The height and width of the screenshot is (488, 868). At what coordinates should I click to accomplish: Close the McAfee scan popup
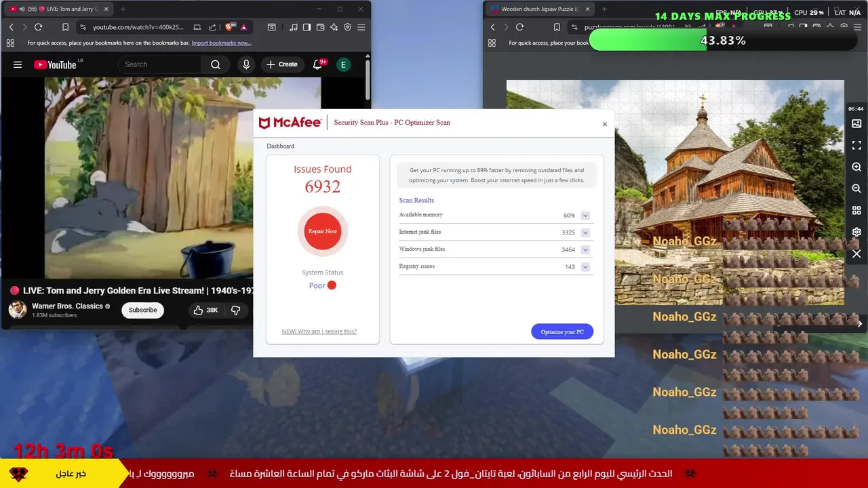point(605,124)
